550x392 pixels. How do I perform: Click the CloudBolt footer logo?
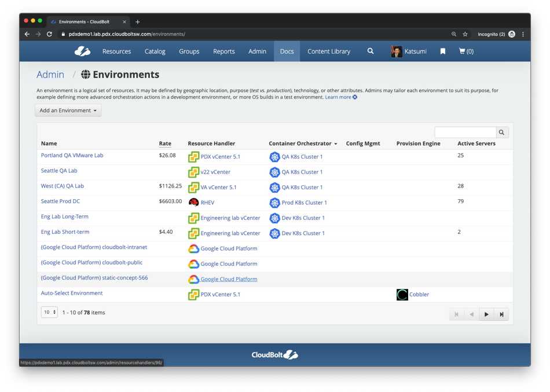274,354
